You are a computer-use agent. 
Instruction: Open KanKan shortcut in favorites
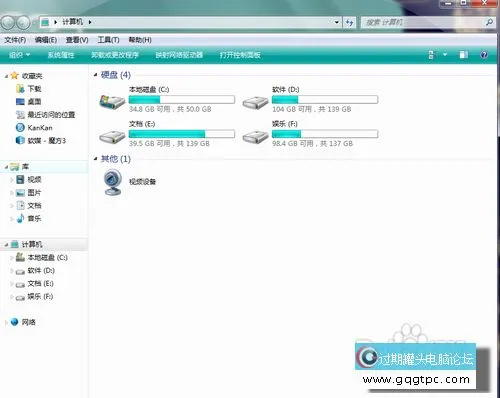(x=34, y=128)
